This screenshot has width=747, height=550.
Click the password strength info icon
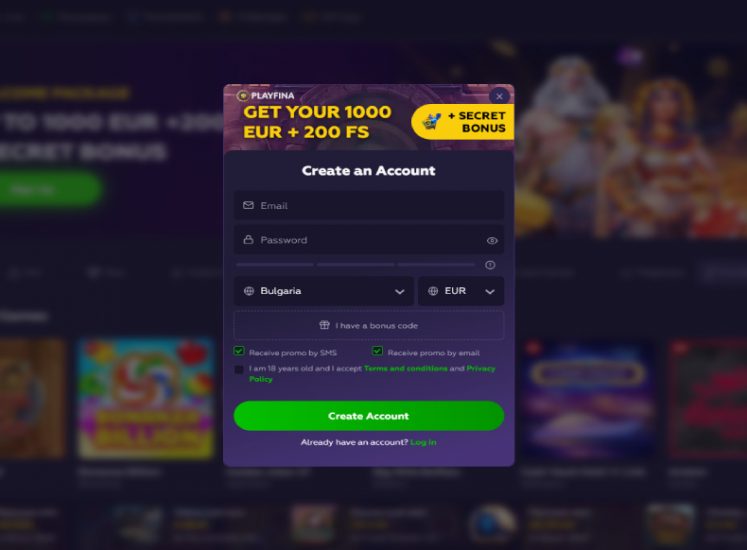coord(490,265)
